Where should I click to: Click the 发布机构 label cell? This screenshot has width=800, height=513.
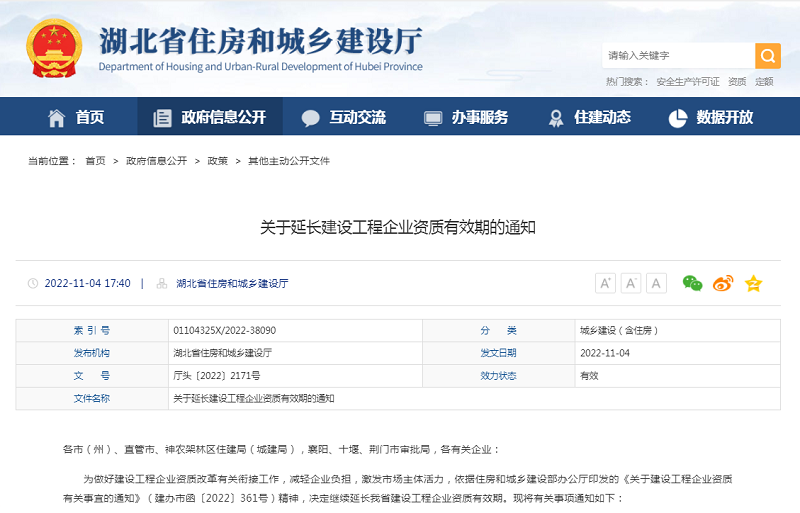pyautogui.click(x=92, y=353)
